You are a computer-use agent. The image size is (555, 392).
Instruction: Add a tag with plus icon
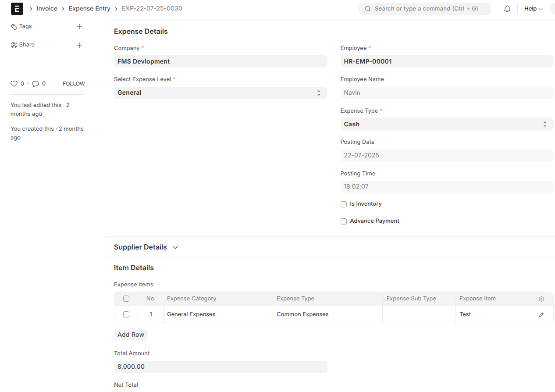(x=79, y=27)
